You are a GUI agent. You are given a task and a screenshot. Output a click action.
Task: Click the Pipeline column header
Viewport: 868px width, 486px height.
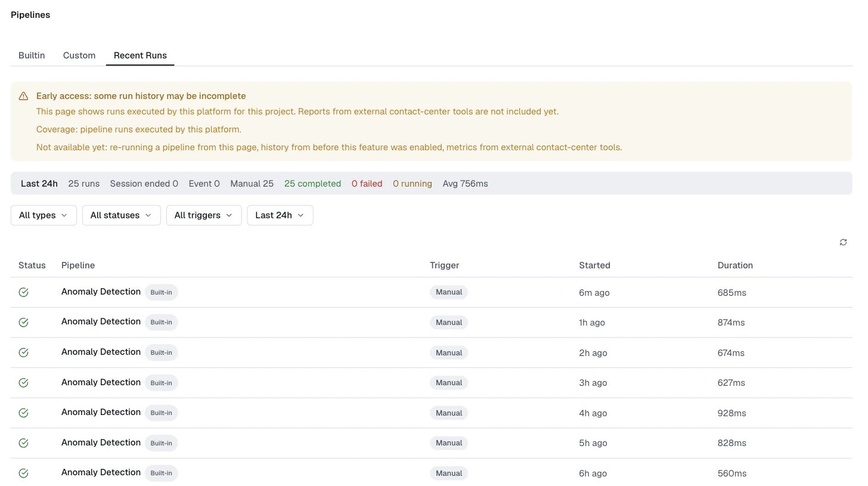point(78,265)
